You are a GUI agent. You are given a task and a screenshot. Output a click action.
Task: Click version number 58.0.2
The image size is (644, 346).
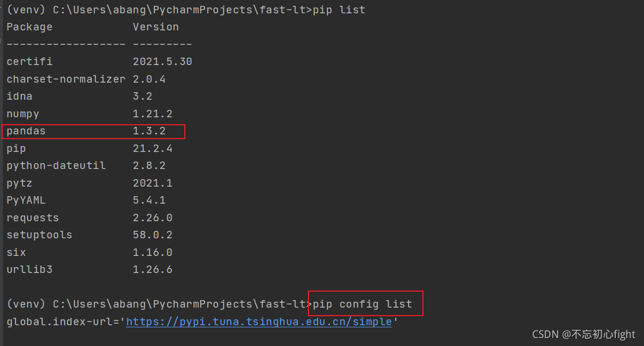pos(152,235)
